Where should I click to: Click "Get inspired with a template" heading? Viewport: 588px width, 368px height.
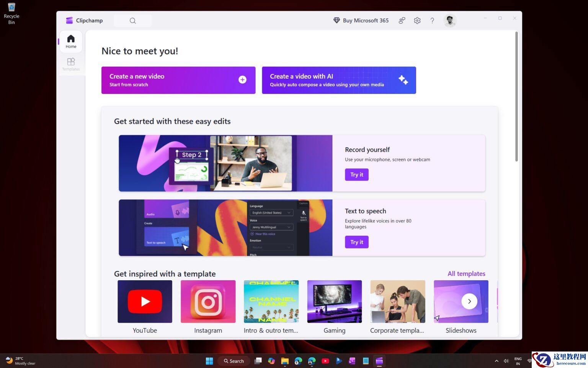coord(165,274)
